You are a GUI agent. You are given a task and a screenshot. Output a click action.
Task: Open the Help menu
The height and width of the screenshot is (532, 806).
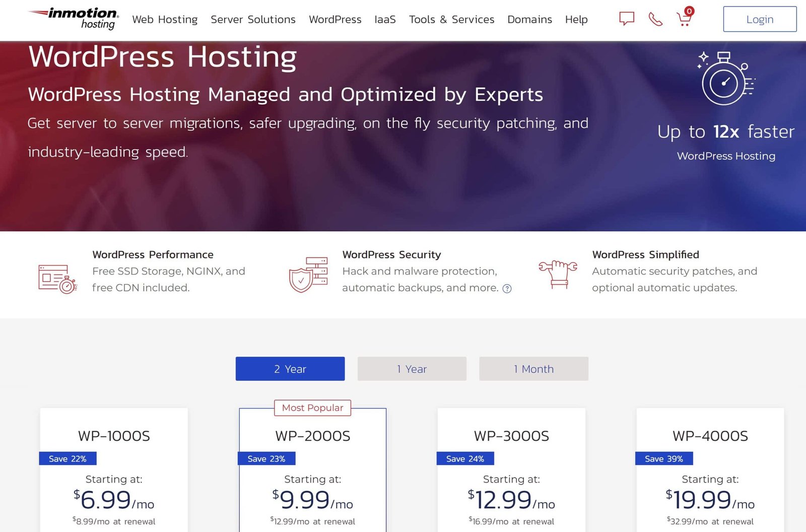click(576, 19)
